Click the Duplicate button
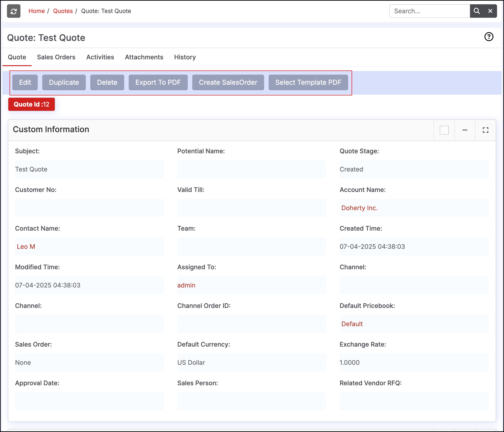Viewport: 504px width, 432px height. pyautogui.click(x=64, y=82)
